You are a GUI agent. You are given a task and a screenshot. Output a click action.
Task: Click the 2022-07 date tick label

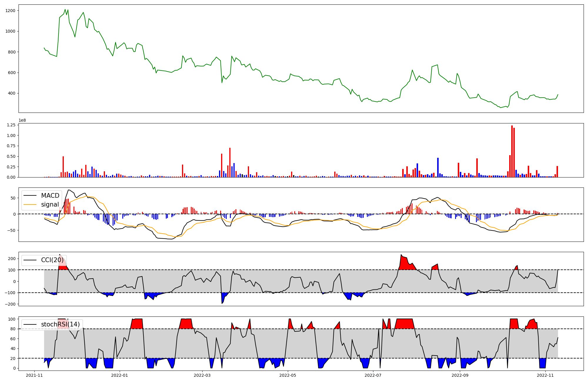point(373,375)
